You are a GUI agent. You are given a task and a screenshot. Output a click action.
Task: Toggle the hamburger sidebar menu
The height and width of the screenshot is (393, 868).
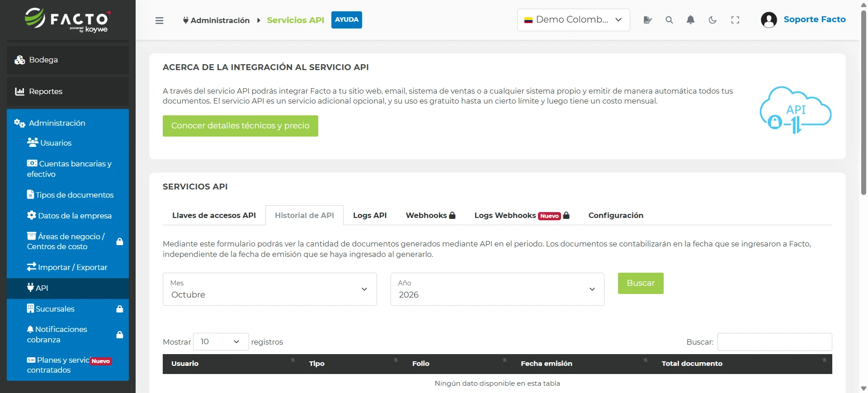tap(159, 20)
